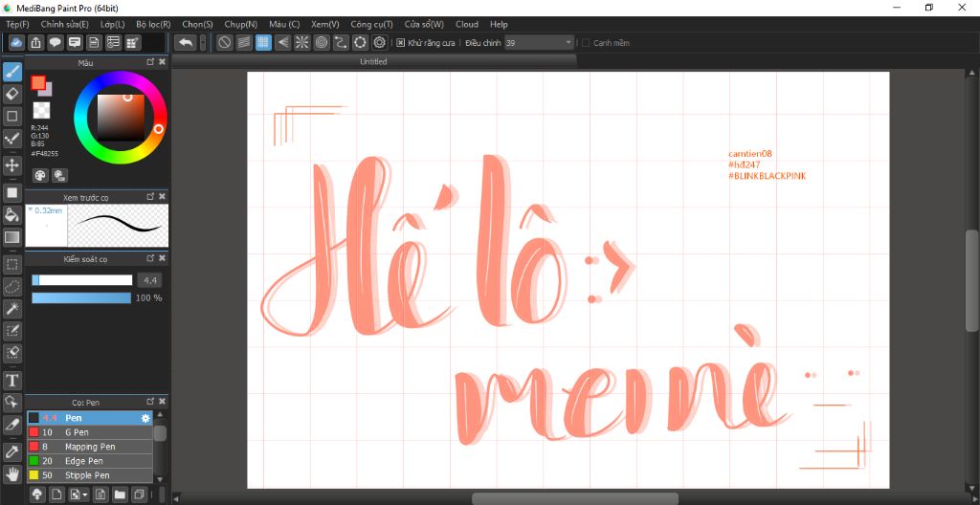Select the Gradient tool

click(11, 237)
